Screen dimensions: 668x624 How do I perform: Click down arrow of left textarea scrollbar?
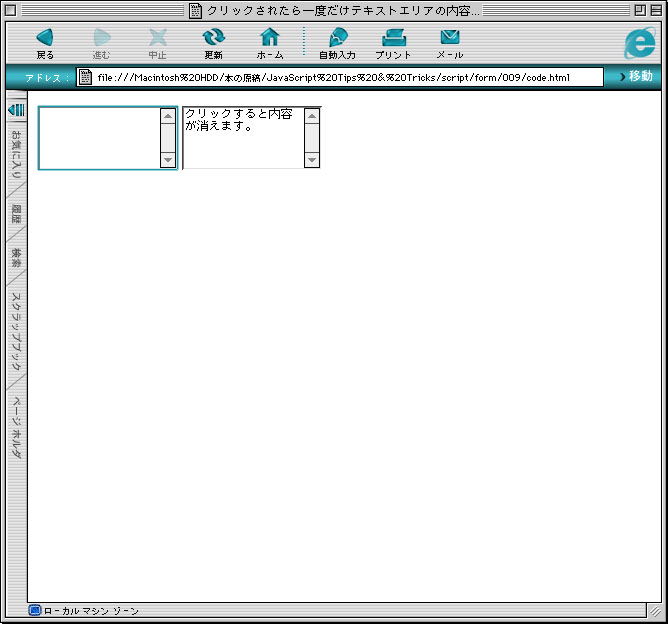click(x=168, y=160)
